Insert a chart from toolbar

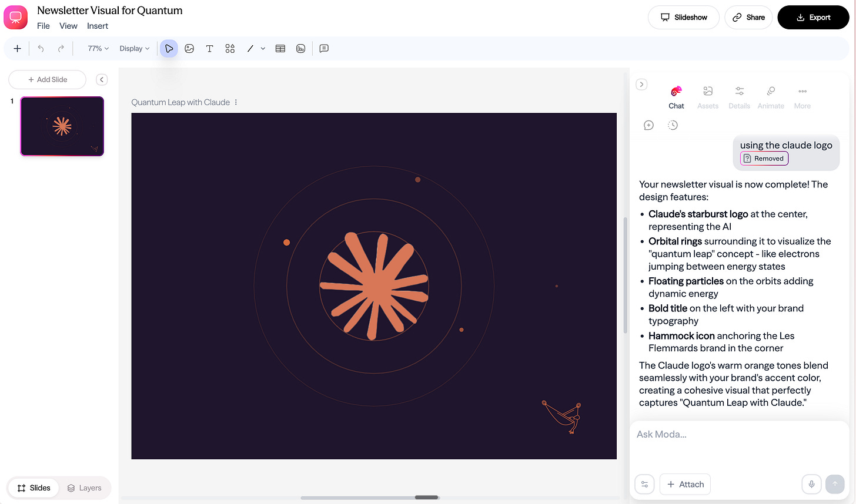click(300, 49)
